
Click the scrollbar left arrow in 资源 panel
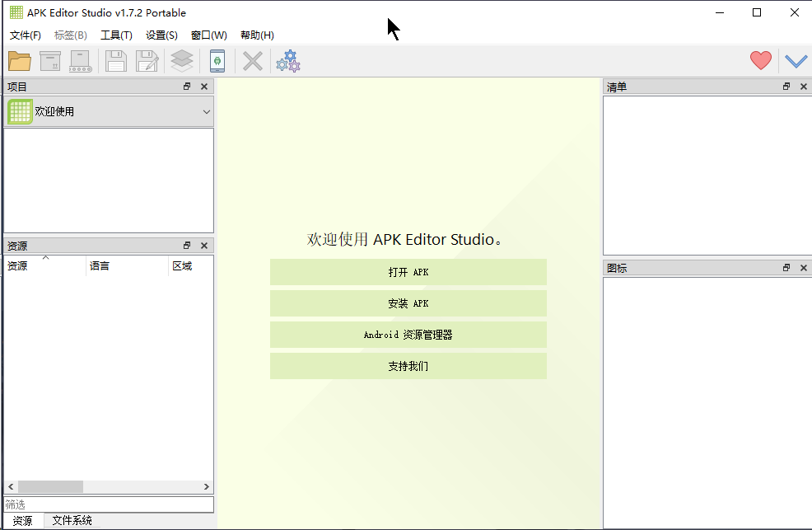[x=11, y=487]
